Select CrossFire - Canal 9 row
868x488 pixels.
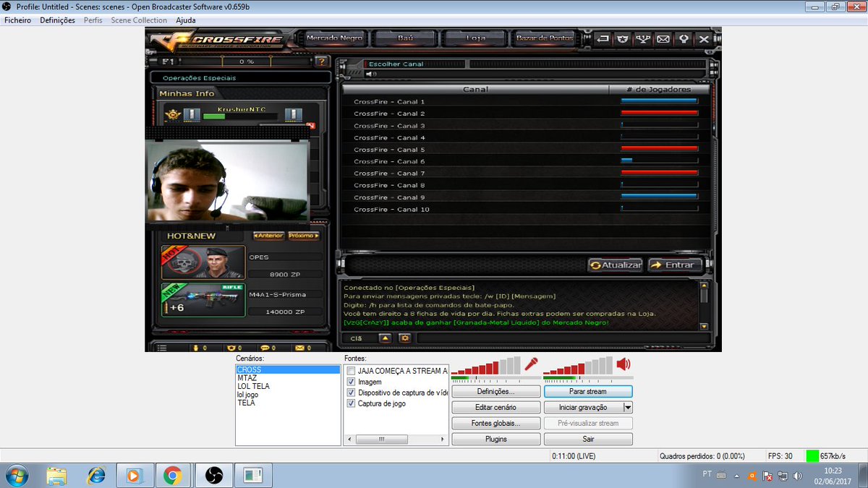[527, 197]
